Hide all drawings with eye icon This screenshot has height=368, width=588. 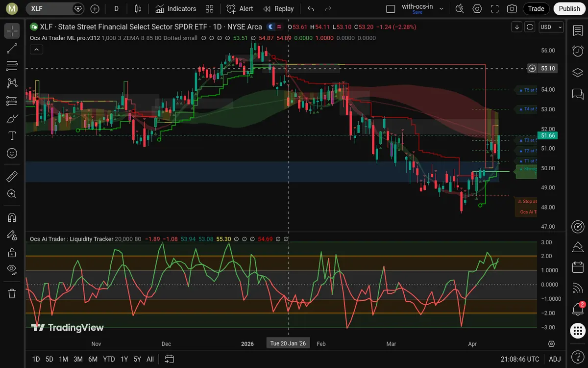click(12, 269)
